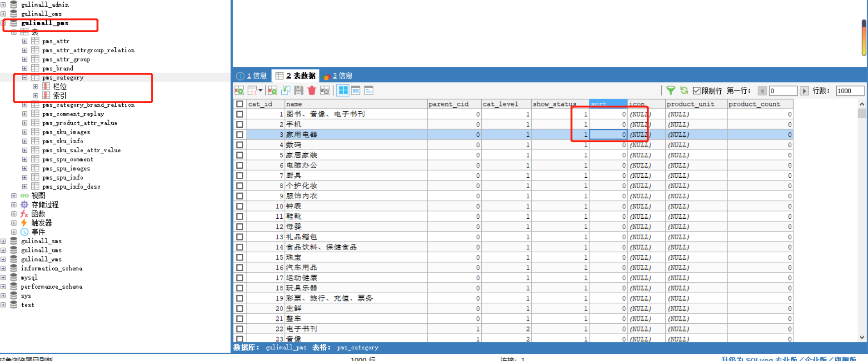Check the row checkbox for cat_id 1
The height and width of the screenshot is (361, 868).
240,114
